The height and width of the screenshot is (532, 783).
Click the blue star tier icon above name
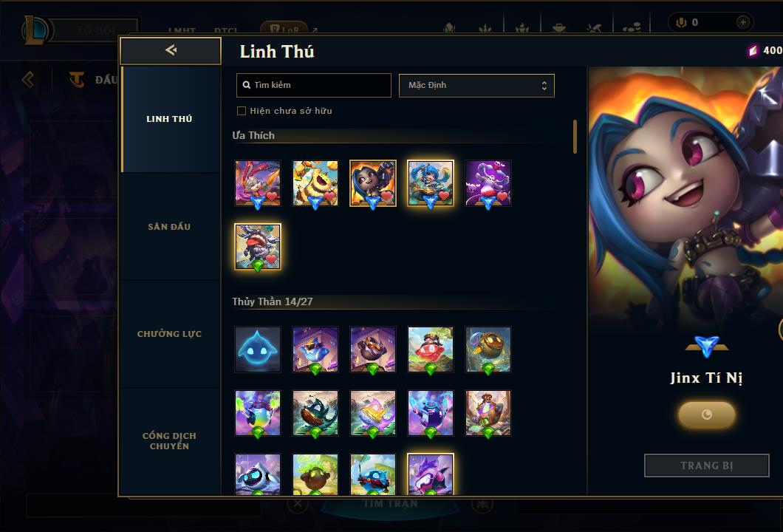(707, 347)
